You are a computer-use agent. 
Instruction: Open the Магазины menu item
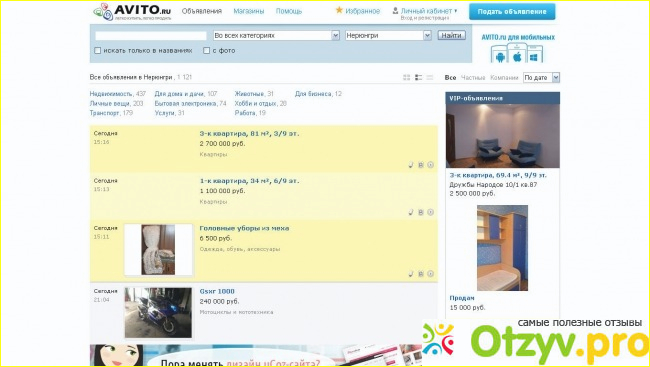249,11
